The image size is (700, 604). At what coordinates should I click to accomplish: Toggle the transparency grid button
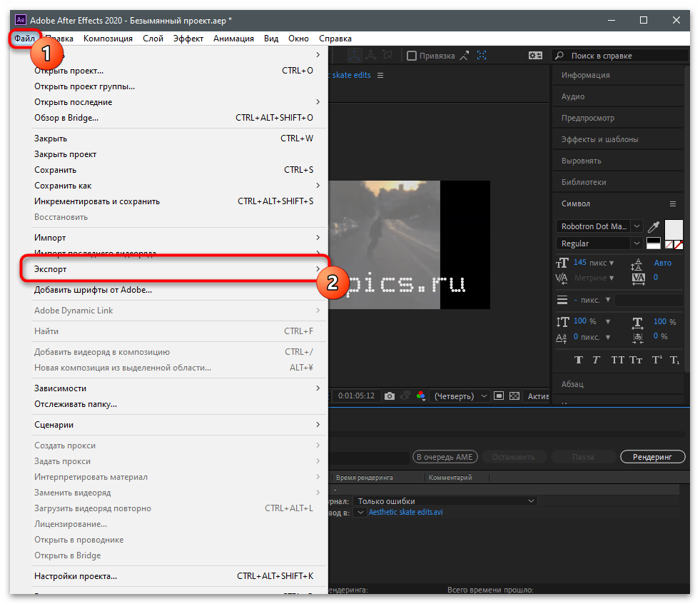click(514, 396)
